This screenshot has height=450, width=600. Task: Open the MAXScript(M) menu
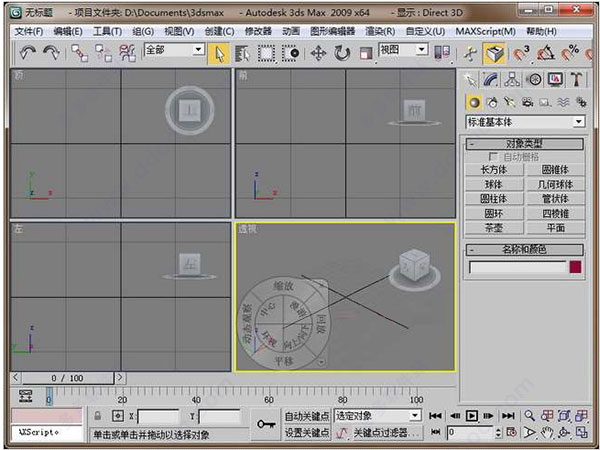(x=486, y=31)
